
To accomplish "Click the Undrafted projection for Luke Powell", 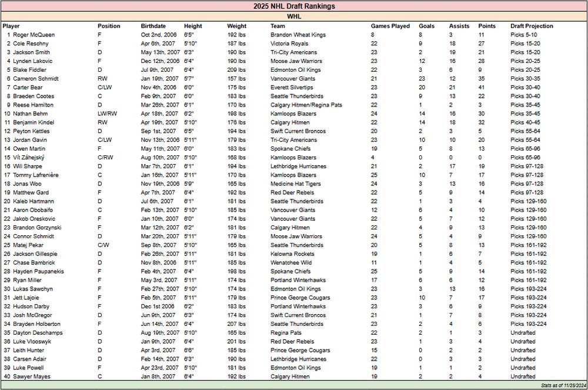I will coord(523,368).
